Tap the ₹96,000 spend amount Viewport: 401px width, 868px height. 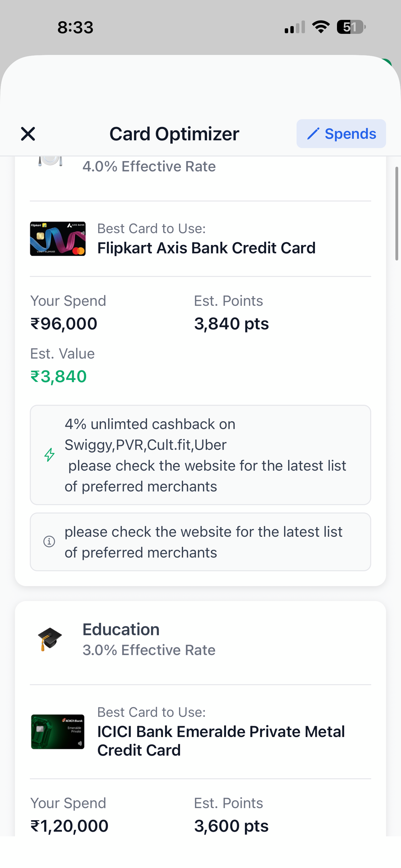pos(64,323)
